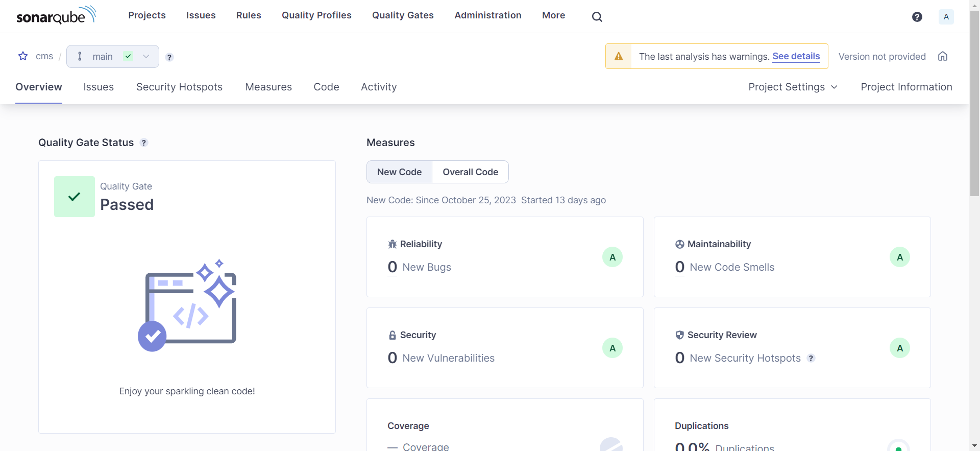This screenshot has width=980, height=451.
Task: Click the 'Version not provided' text
Action: [x=882, y=57]
